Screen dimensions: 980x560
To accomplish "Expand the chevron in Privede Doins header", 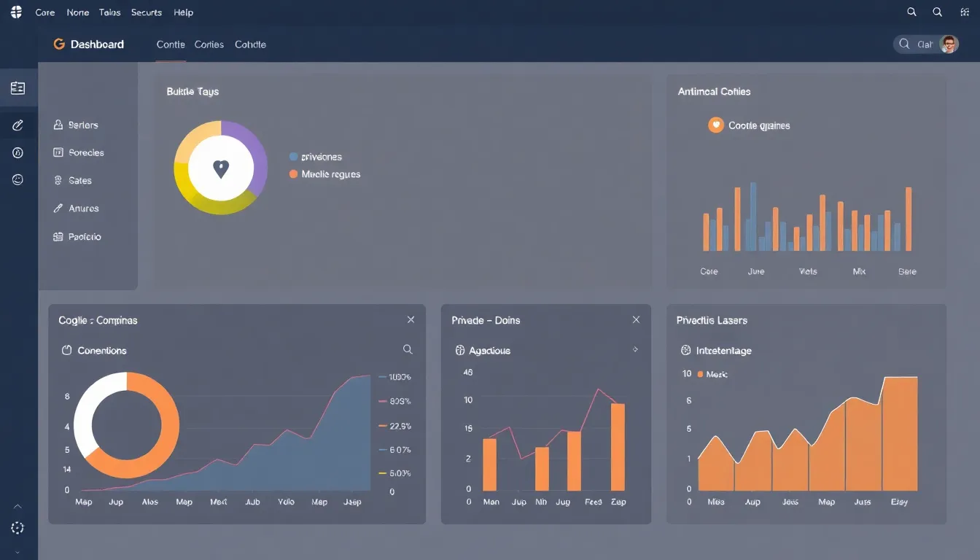I will coord(636,350).
